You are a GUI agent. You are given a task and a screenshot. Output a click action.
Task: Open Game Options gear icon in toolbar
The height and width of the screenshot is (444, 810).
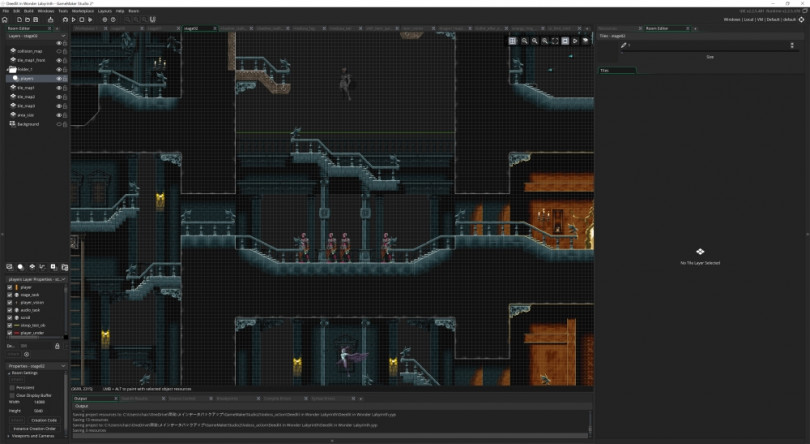click(x=105, y=20)
